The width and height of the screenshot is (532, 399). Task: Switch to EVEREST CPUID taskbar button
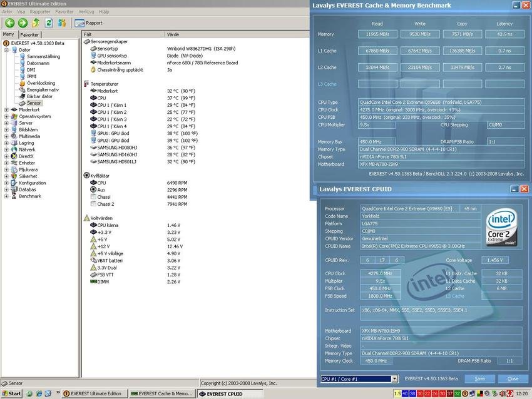pyautogui.click(x=230, y=393)
